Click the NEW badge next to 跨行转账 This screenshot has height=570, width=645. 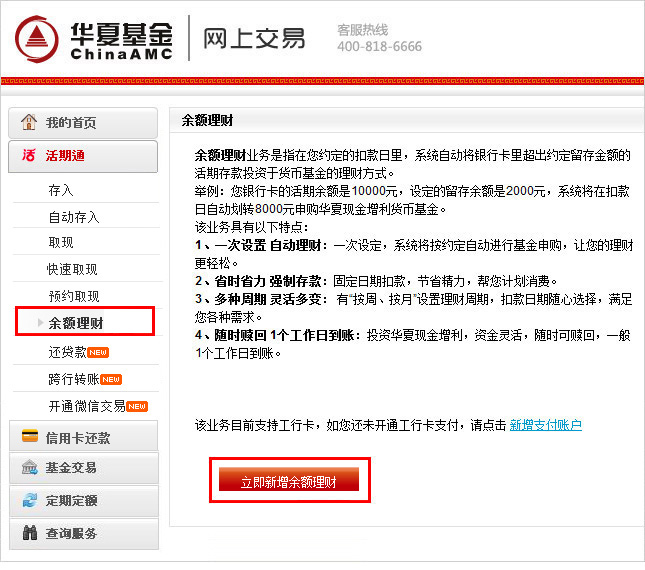point(111,380)
